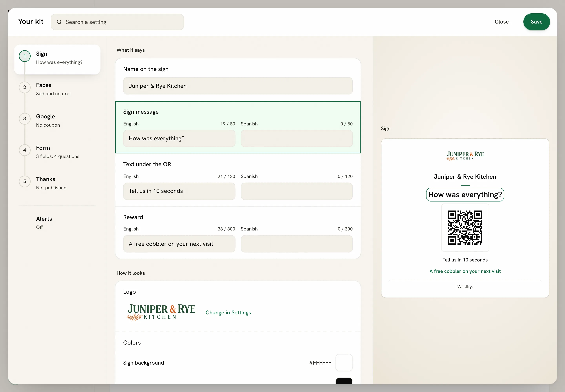Edit the Name on the sign field
565x392 pixels.
click(238, 86)
